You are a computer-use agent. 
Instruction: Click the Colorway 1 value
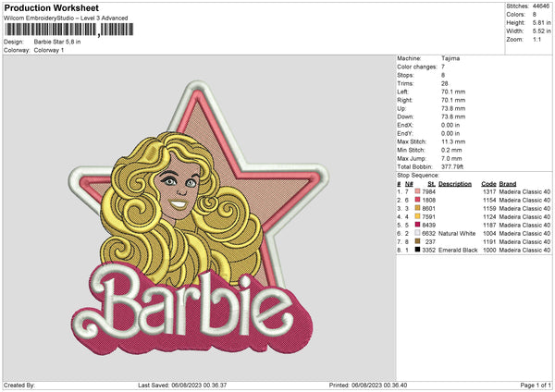pos(49,49)
